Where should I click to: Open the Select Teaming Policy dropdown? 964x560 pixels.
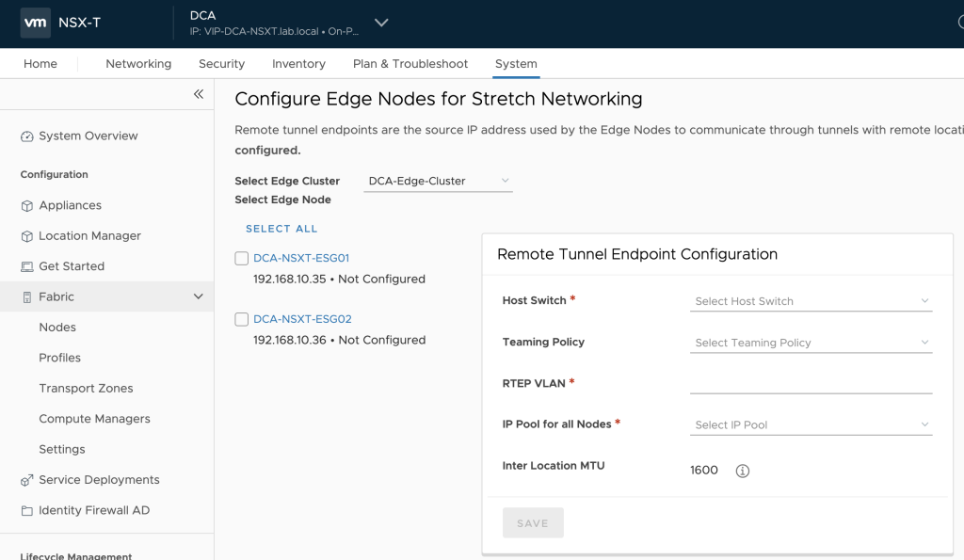click(x=811, y=343)
